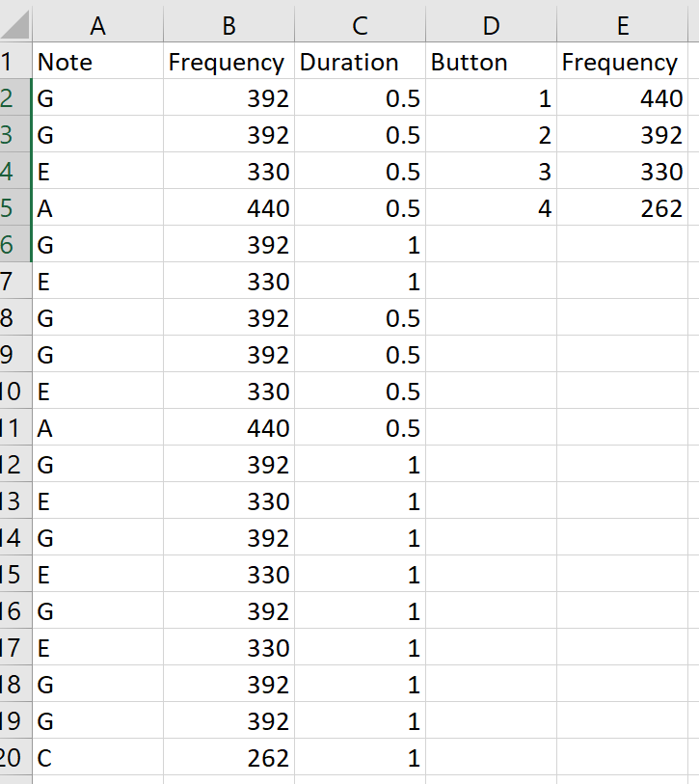Select cell C20 with duration 1

(360, 757)
